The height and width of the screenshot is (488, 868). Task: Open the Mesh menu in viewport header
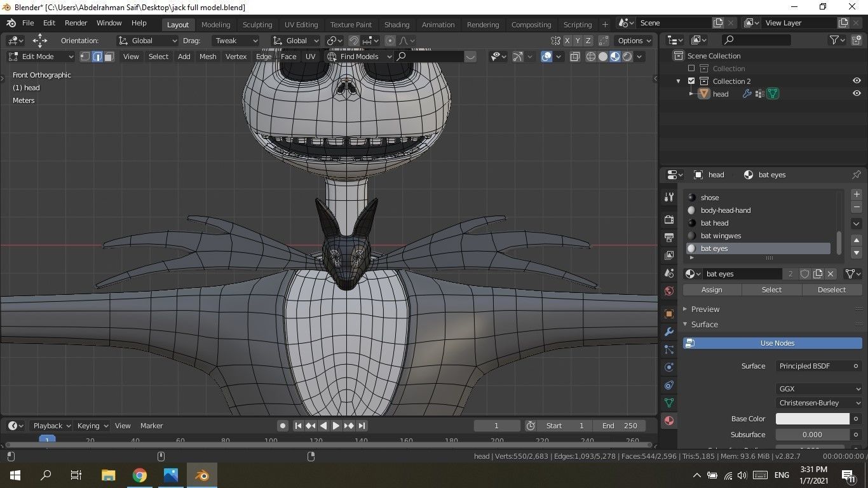click(x=208, y=57)
